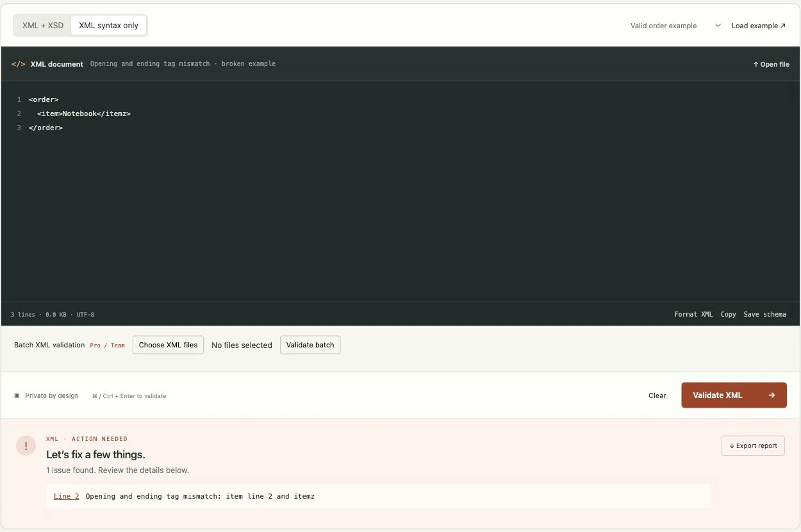This screenshot has height=532, width=801.
Task: Click the XML document code brackets icon
Action: click(19, 64)
